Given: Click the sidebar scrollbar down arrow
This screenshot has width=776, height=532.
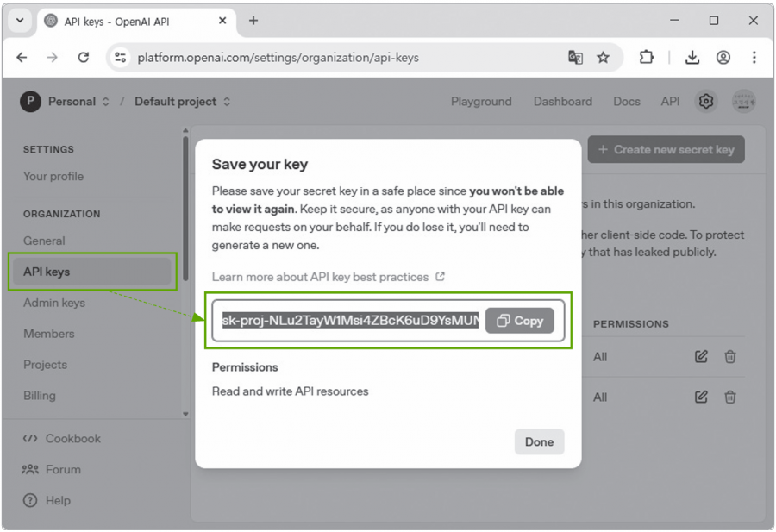Looking at the screenshot, I should point(185,414).
